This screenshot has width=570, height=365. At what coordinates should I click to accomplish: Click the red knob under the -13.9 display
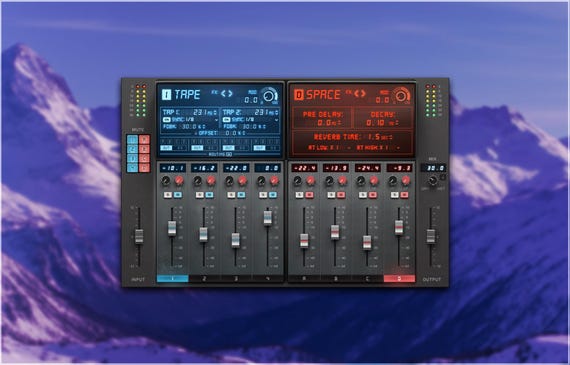coord(342,180)
